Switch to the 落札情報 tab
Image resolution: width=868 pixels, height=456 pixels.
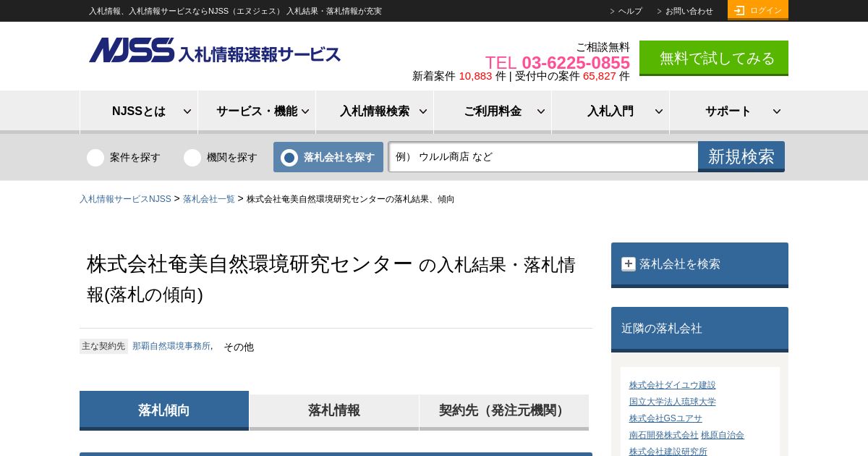[x=334, y=411]
